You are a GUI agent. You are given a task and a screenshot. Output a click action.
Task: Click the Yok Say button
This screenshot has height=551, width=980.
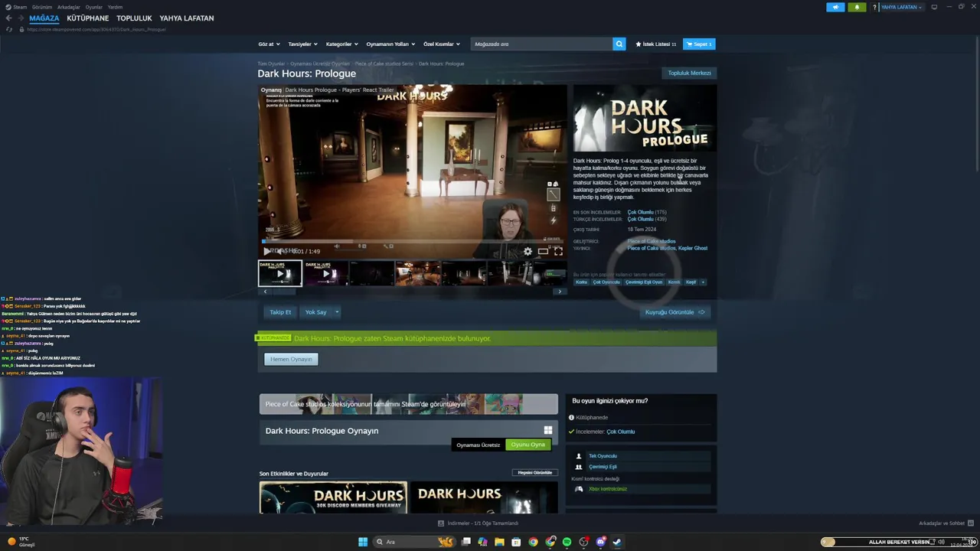point(315,312)
